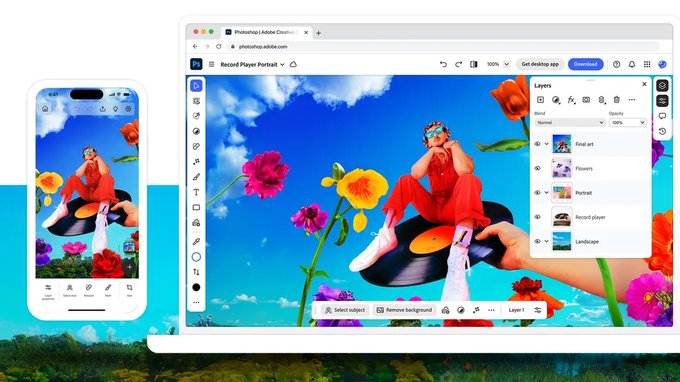Select the Type tool
This screenshot has height=382, width=680.
coord(196,192)
